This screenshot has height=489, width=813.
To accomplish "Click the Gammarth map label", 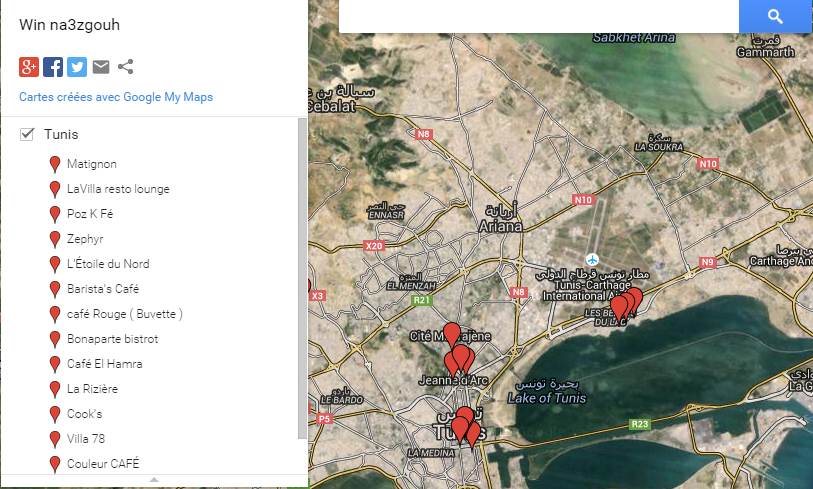I will click(x=765, y=52).
